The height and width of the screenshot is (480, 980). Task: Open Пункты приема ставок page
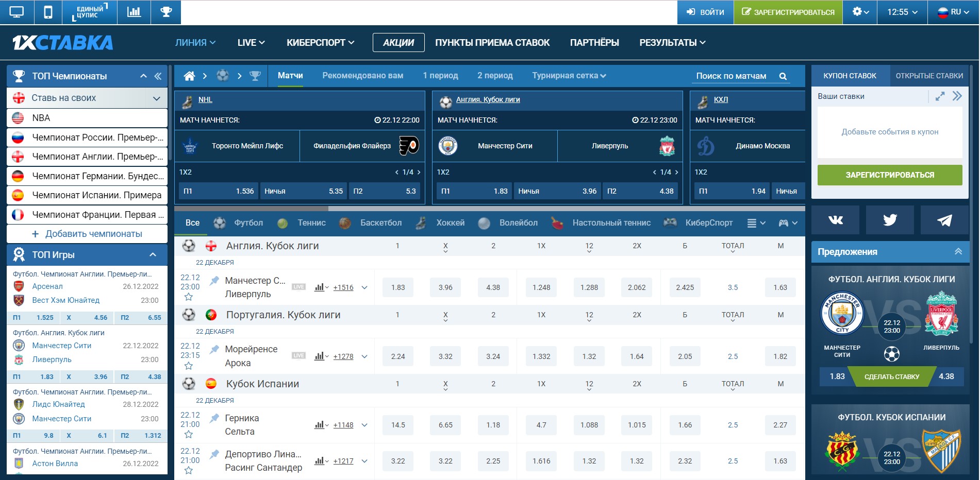point(492,43)
